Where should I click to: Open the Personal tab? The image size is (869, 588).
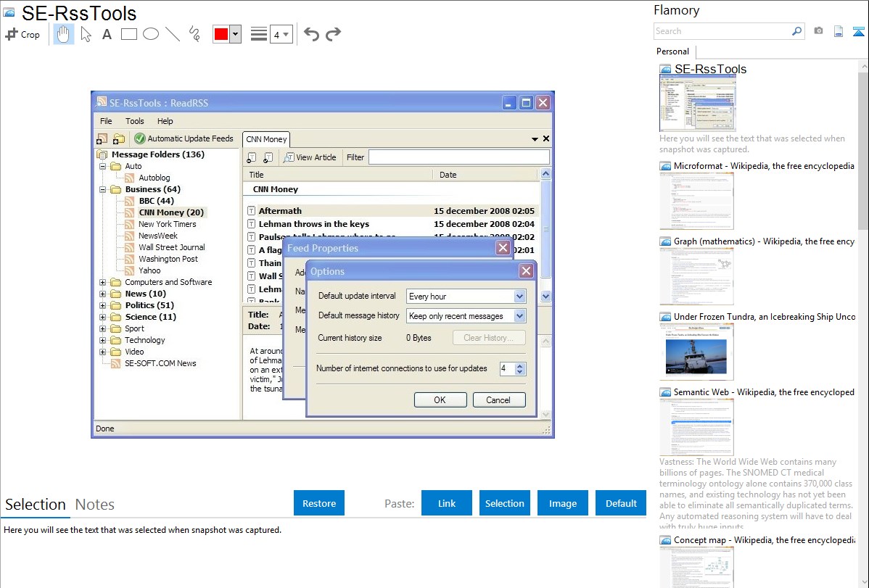point(672,51)
